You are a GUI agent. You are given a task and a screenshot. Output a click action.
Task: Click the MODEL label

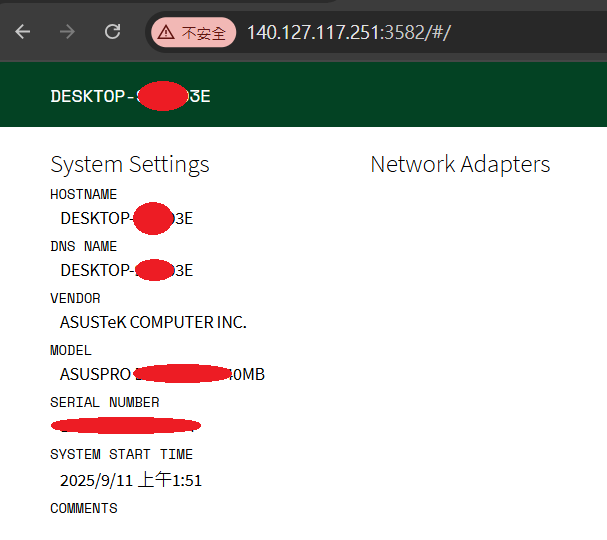click(x=71, y=350)
